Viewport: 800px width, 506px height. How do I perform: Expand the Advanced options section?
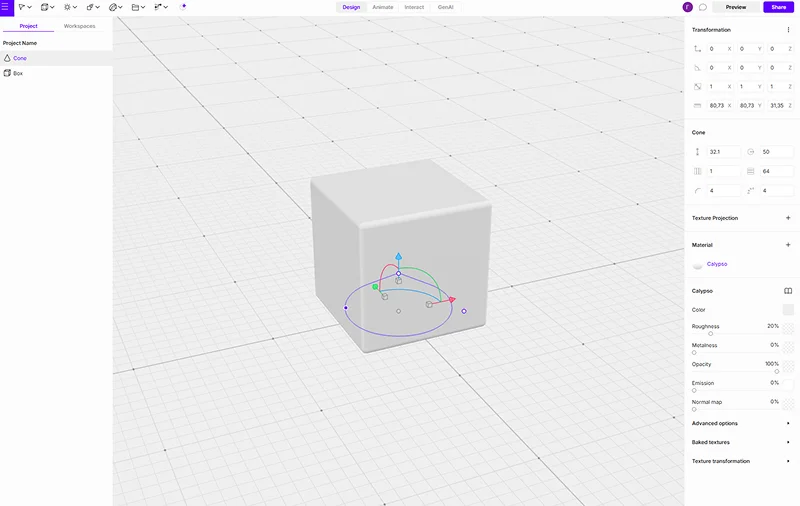tap(740, 423)
